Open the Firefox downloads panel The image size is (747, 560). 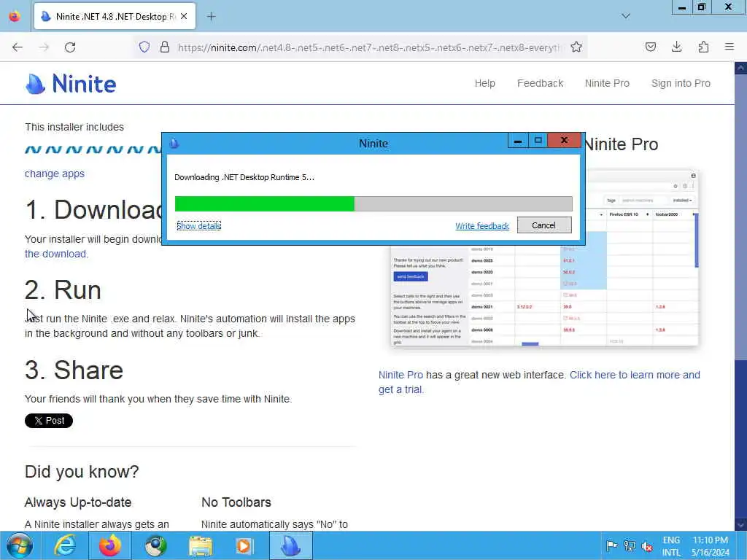[676, 47]
